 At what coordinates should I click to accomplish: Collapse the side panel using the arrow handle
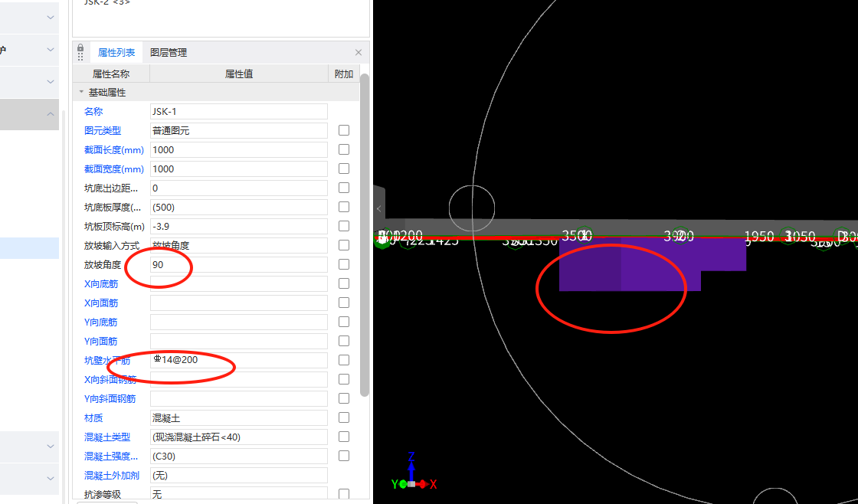pos(378,208)
